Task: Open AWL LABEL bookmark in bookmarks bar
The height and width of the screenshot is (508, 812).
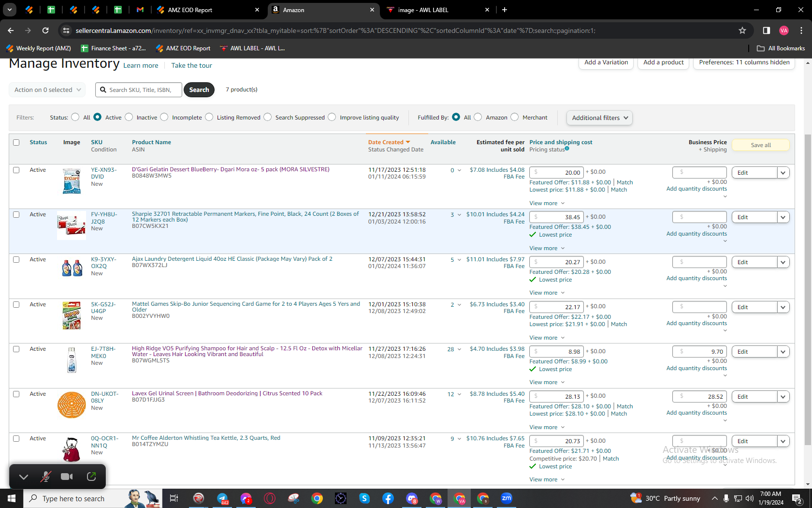Action: click(252, 48)
